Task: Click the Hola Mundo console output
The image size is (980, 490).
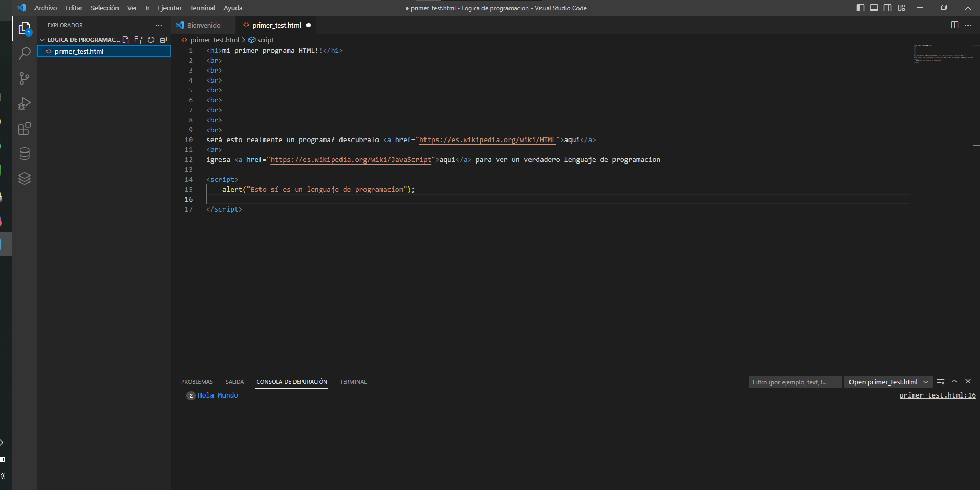Action: 218,395
